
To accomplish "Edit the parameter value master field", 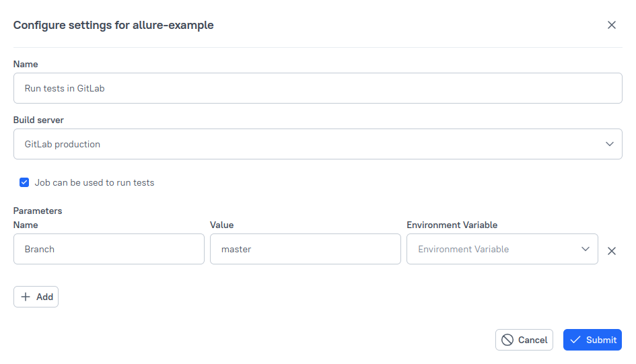I will 305,249.
